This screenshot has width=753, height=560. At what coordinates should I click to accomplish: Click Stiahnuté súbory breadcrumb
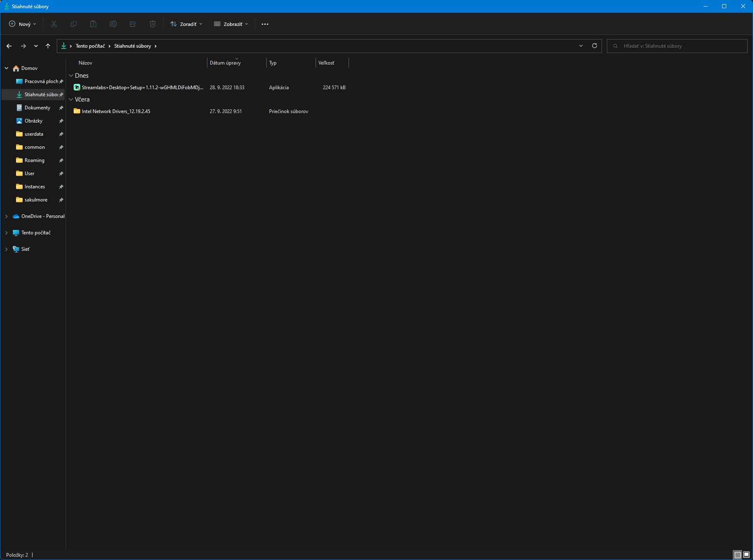point(132,46)
